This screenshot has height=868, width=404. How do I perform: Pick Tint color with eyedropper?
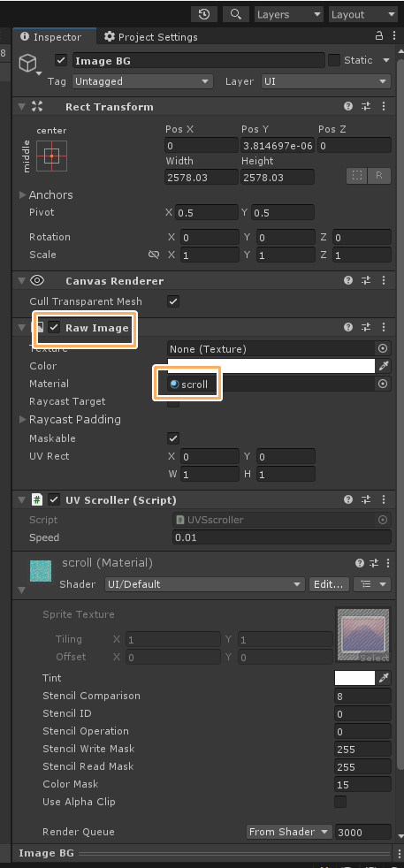coord(384,678)
